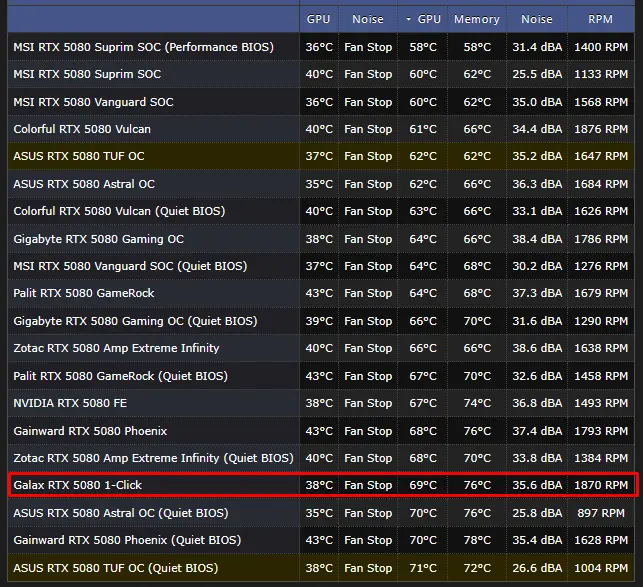
Task: Select the 30.2 dBA cell
Action: pyautogui.click(x=537, y=266)
